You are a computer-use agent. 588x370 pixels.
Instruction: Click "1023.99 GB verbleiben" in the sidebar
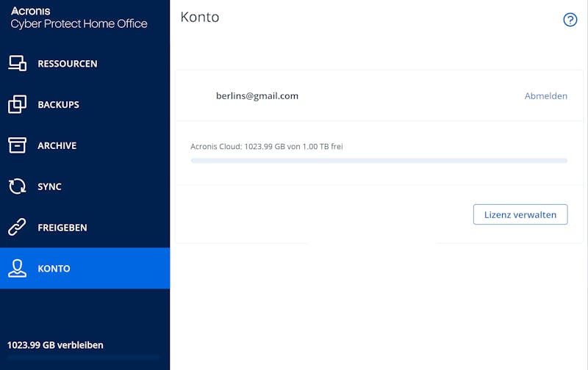click(x=55, y=345)
